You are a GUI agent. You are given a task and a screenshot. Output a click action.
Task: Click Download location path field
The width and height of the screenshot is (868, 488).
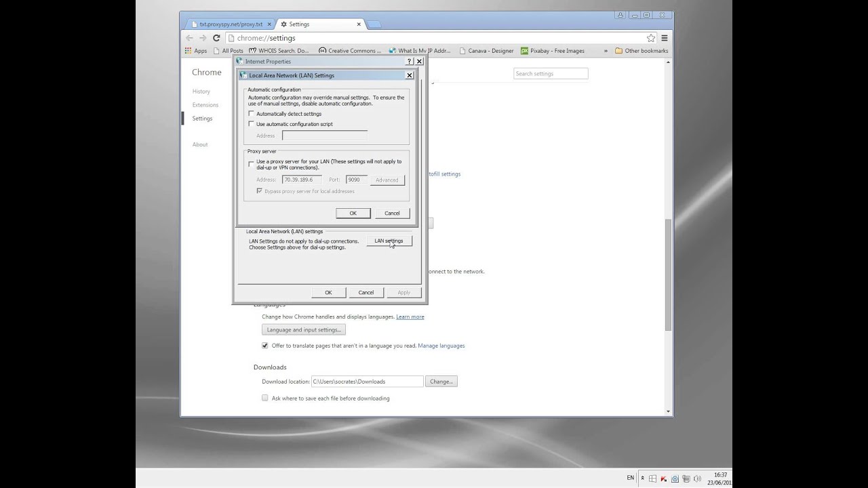[368, 382]
